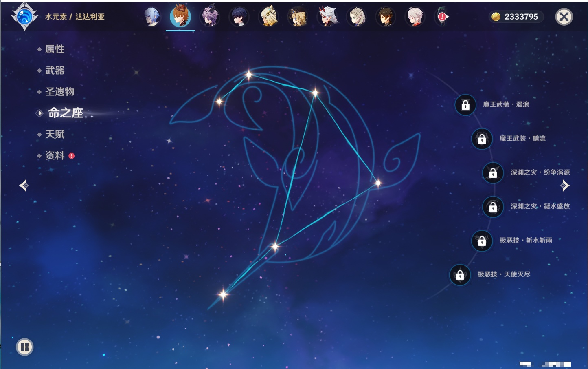Go to the 天赋 talents tab
Screen dimensions: 588x369
[55, 134]
